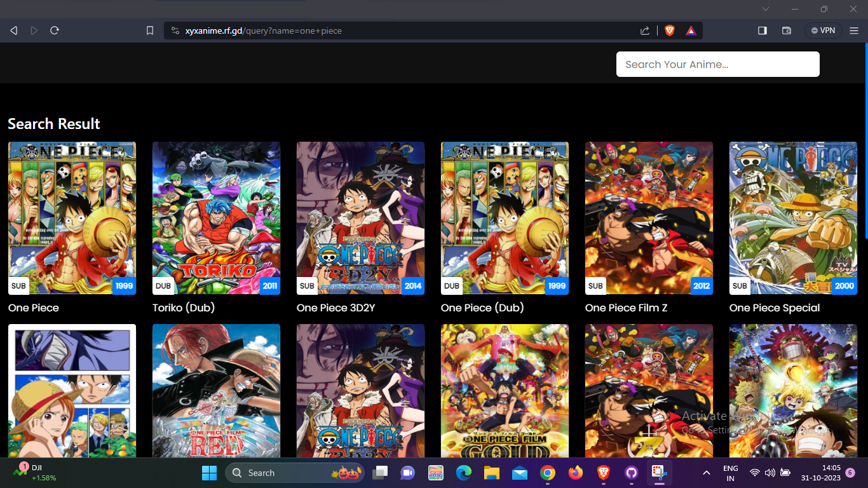The image size is (868, 488).
Task: Open the One Piece Film Z title link
Action: click(x=626, y=308)
